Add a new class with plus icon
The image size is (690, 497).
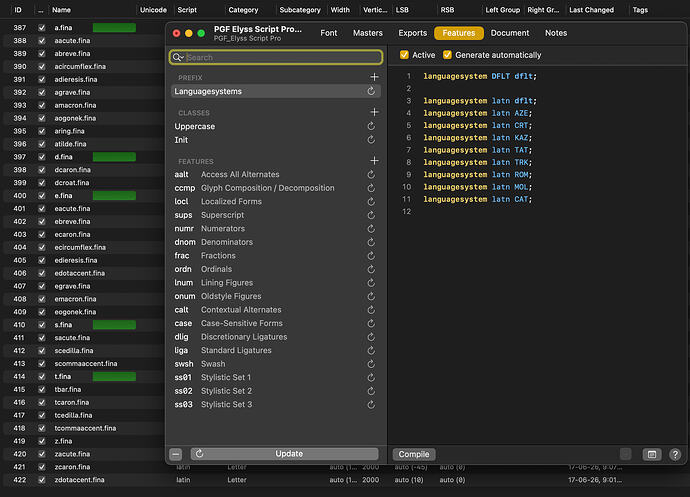tap(374, 112)
